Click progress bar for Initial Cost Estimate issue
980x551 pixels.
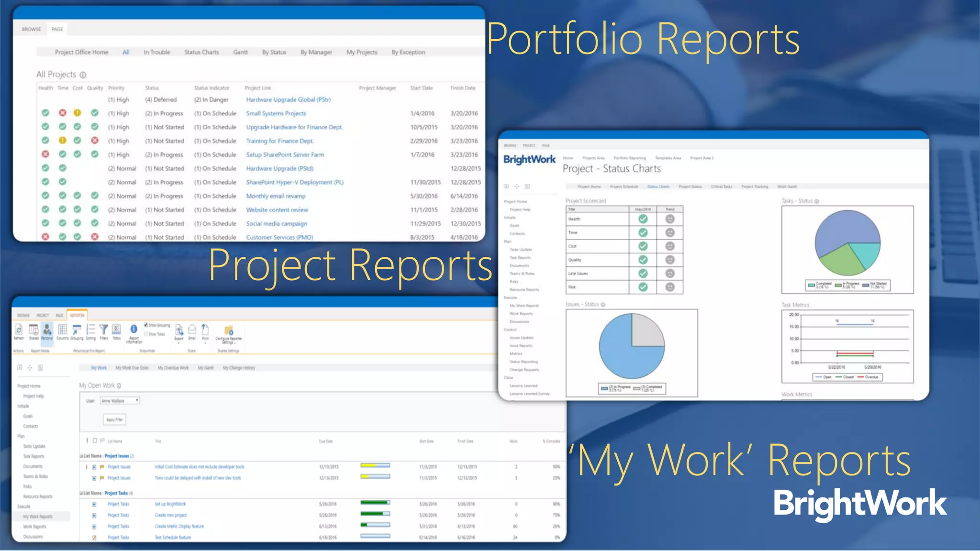pos(375,465)
